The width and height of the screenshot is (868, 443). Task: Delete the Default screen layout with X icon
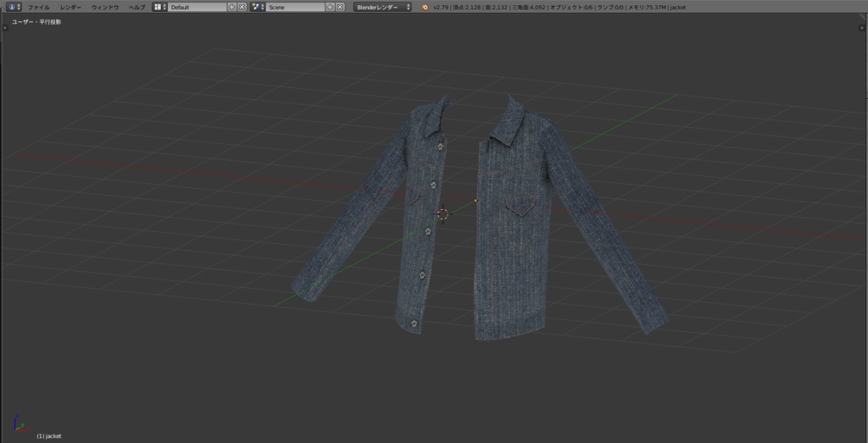pos(242,7)
